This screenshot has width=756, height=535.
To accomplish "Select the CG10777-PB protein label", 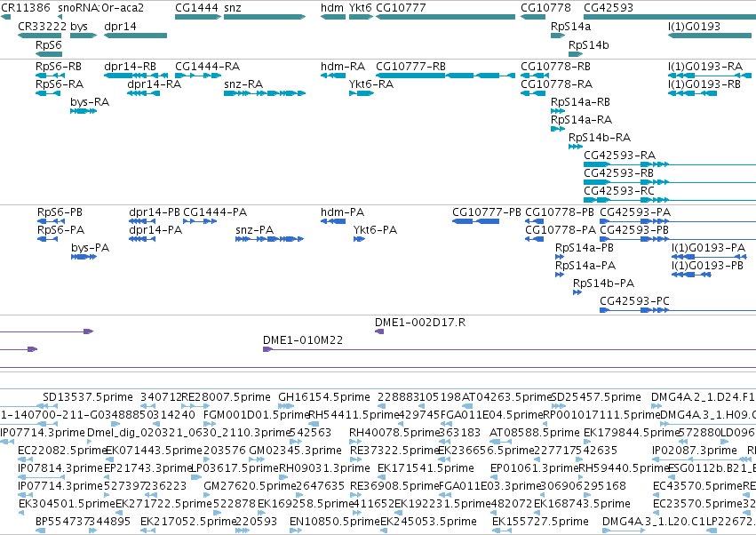I will 486,212.
